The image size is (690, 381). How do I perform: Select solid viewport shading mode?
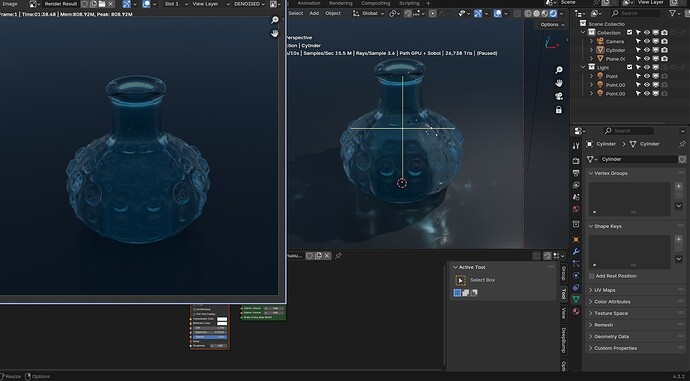(x=536, y=14)
